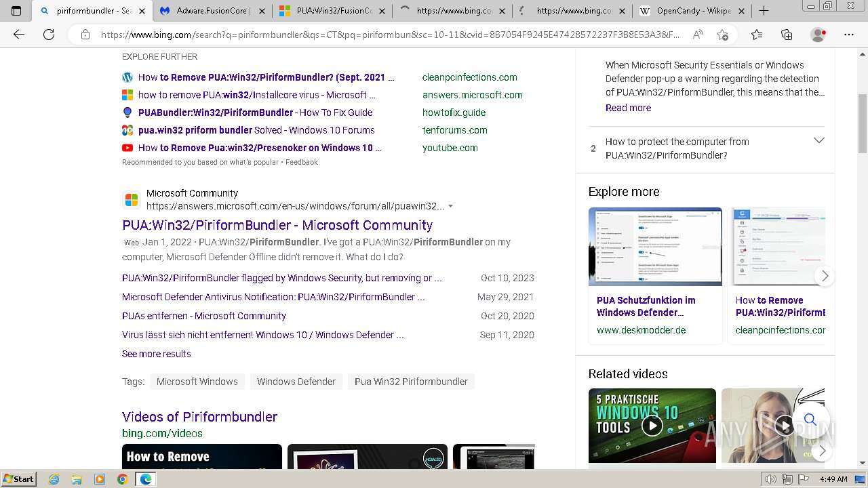This screenshot has width=868, height=488.
Task: Launch Internet Explorer from taskbar
Action: (54, 479)
